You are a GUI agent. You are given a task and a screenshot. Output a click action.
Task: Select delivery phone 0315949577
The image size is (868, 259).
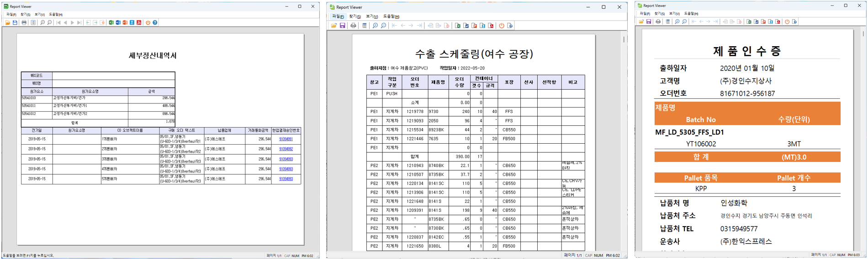(739, 229)
